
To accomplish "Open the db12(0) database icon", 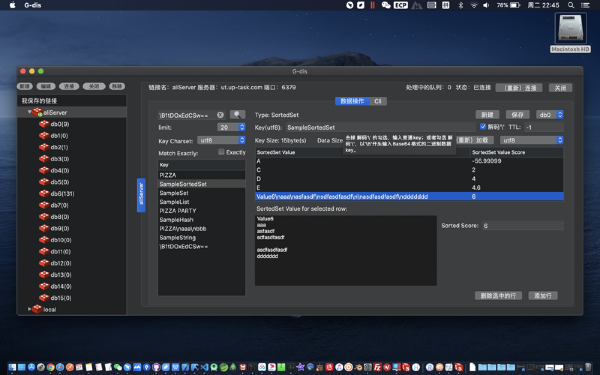I will [44, 263].
